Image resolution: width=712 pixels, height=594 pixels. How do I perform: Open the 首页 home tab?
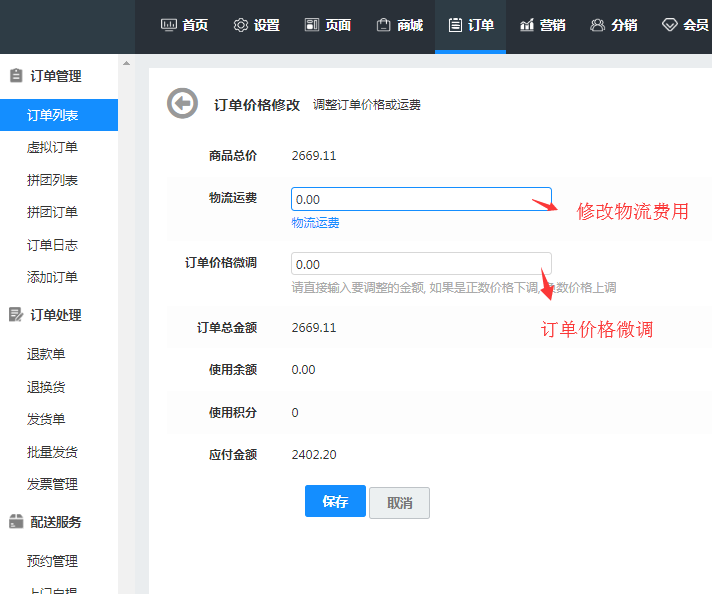tap(184, 25)
